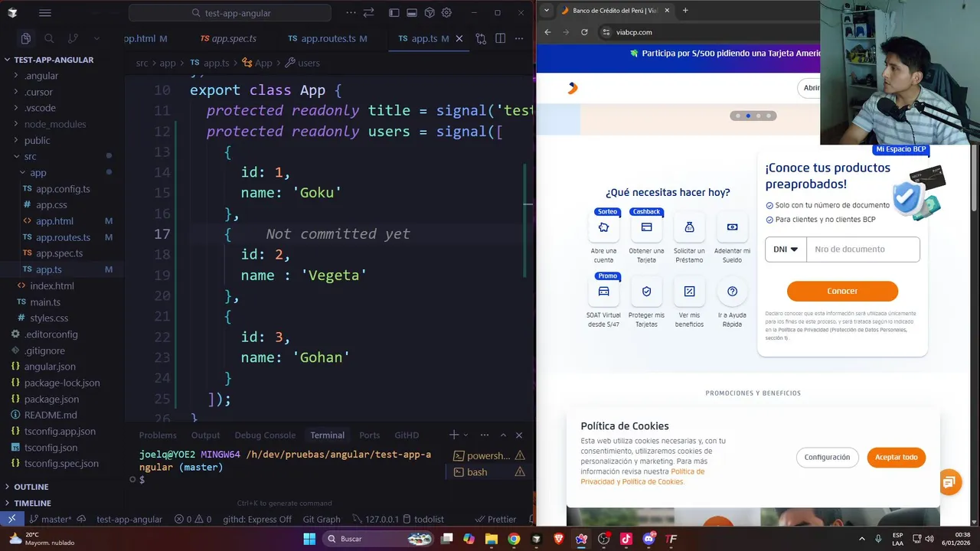This screenshot has height=551, width=980.
Task: Click Aceptar todo cookies button
Action: 897,457
